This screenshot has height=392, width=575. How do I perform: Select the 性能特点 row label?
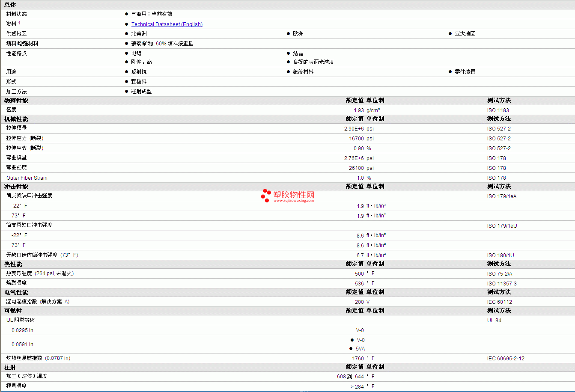[16, 53]
